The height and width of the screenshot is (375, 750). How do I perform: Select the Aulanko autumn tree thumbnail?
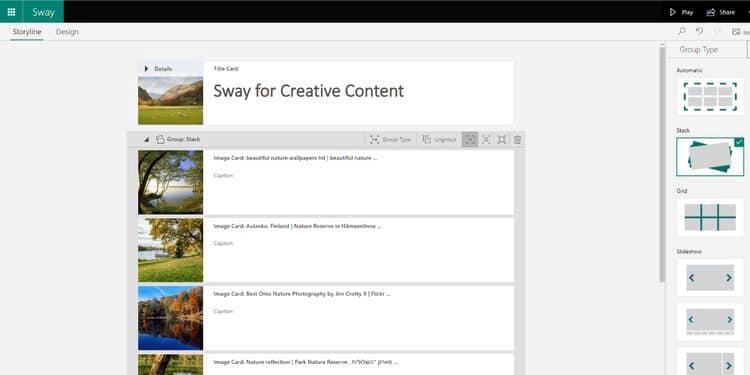point(170,250)
